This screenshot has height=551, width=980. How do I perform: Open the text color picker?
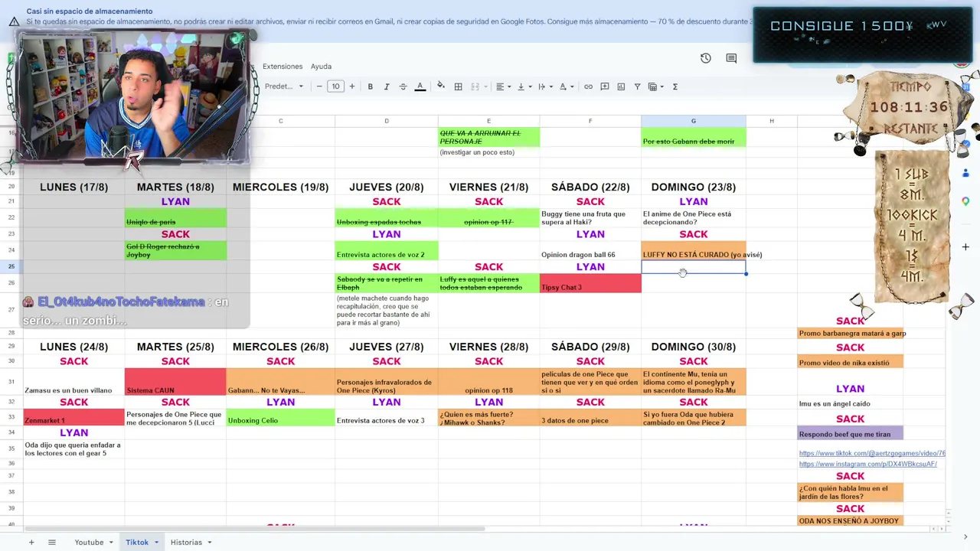(420, 86)
